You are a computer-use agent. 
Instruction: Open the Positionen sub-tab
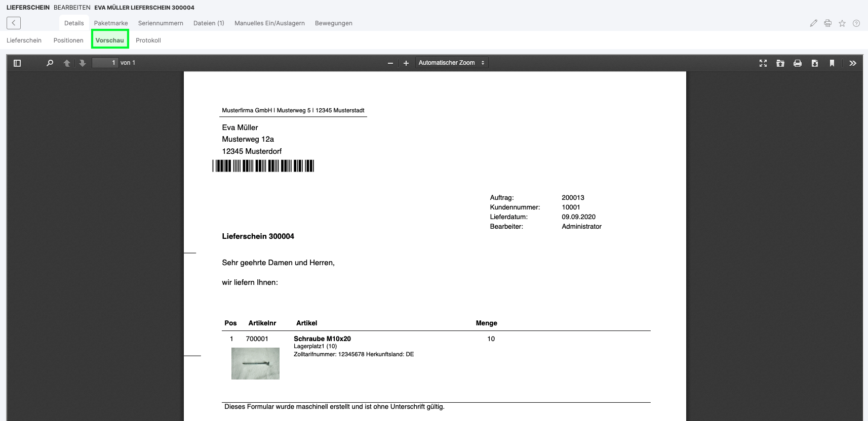(x=68, y=40)
